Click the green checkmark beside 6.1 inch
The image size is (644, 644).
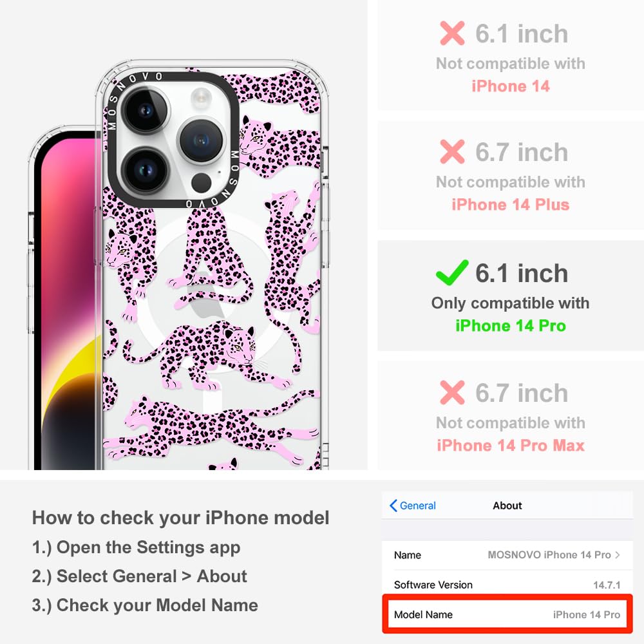click(452, 272)
